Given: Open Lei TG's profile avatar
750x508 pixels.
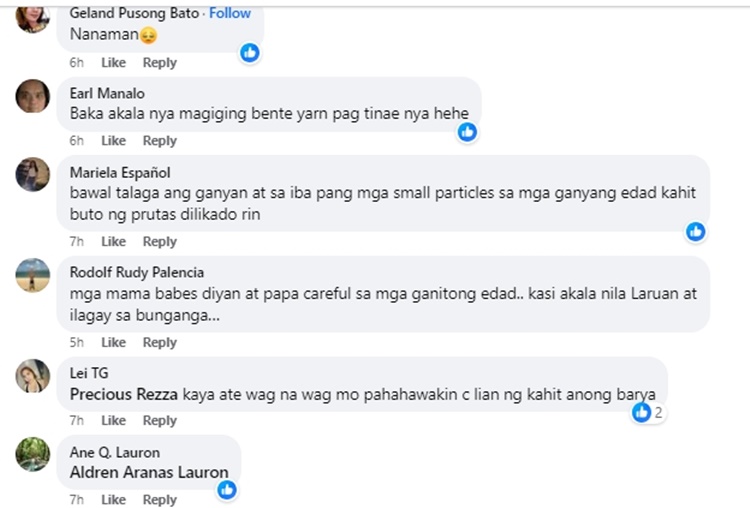Looking at the screenshot, I should pyautogui.click(x=33, y=376).
